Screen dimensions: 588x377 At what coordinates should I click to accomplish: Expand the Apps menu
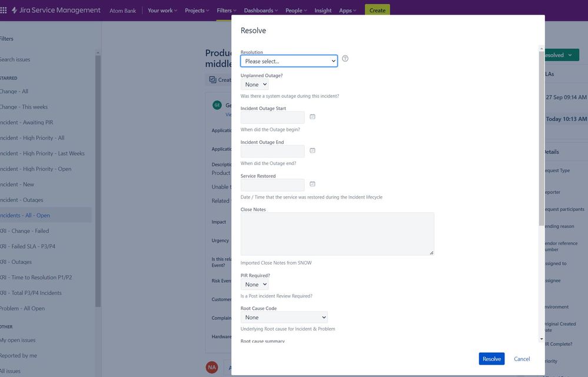348,11
